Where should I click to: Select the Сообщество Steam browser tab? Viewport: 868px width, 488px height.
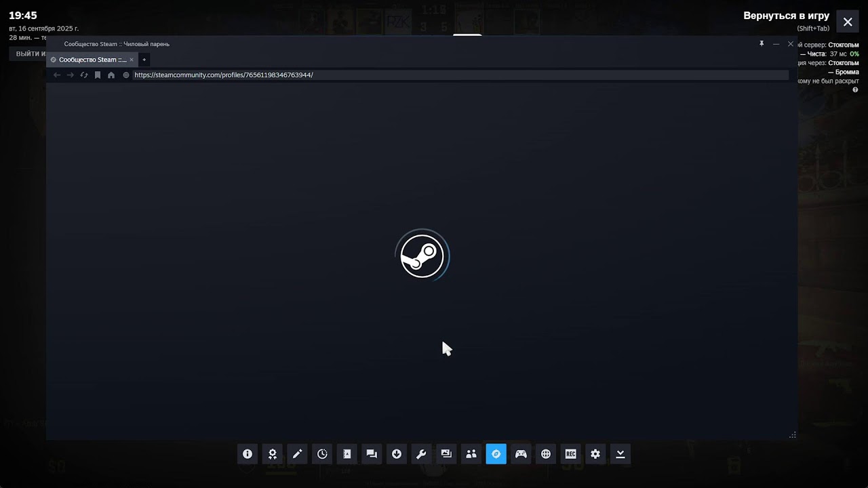(x=92, y=60)
